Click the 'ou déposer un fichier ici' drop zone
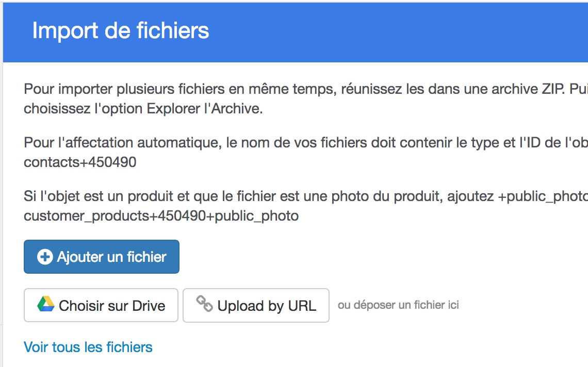Screen dimensions: 588x367 pyautogui.click(x=398, y=305)
